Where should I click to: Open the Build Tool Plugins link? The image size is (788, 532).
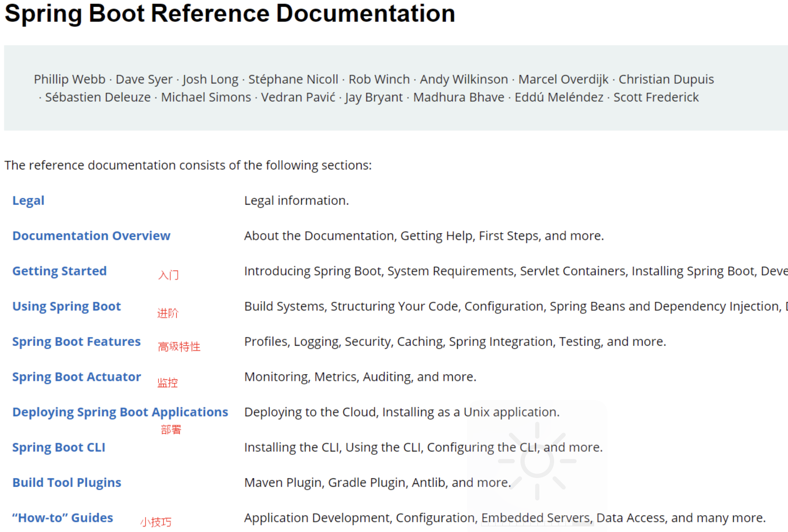tap(67, 483)
